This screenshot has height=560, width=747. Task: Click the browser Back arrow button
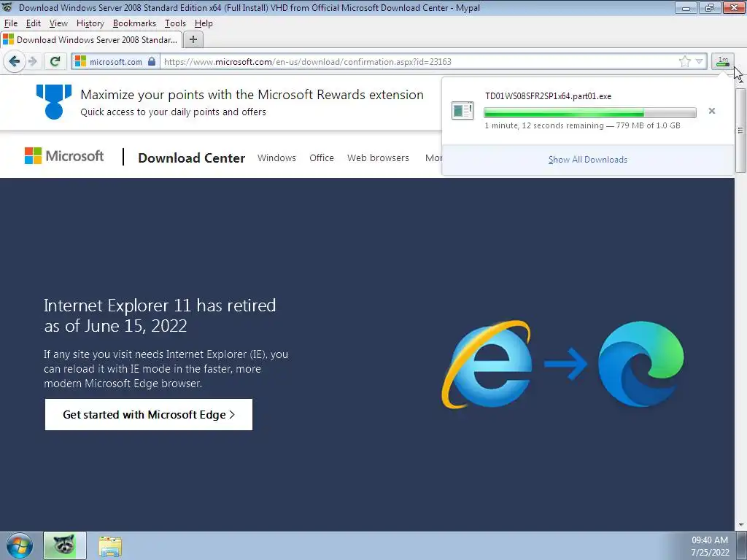click(x=15, y=62)
